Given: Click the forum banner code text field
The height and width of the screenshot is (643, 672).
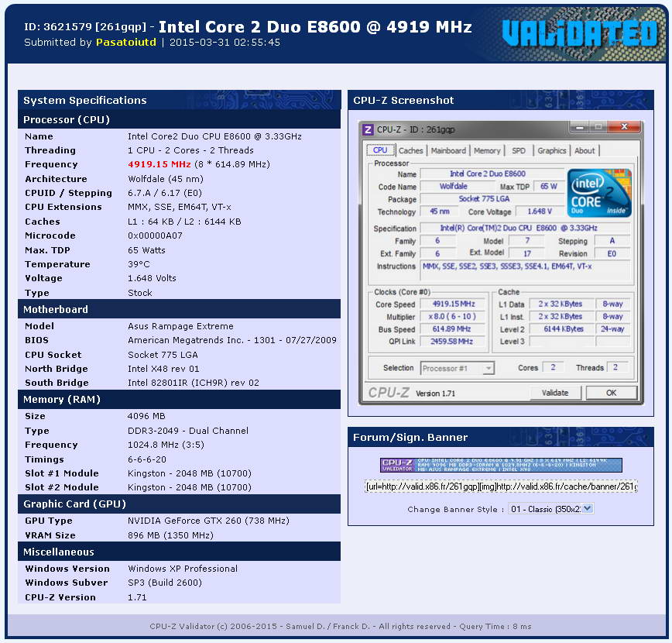Looking at the screenshot, I should (501, 487).
